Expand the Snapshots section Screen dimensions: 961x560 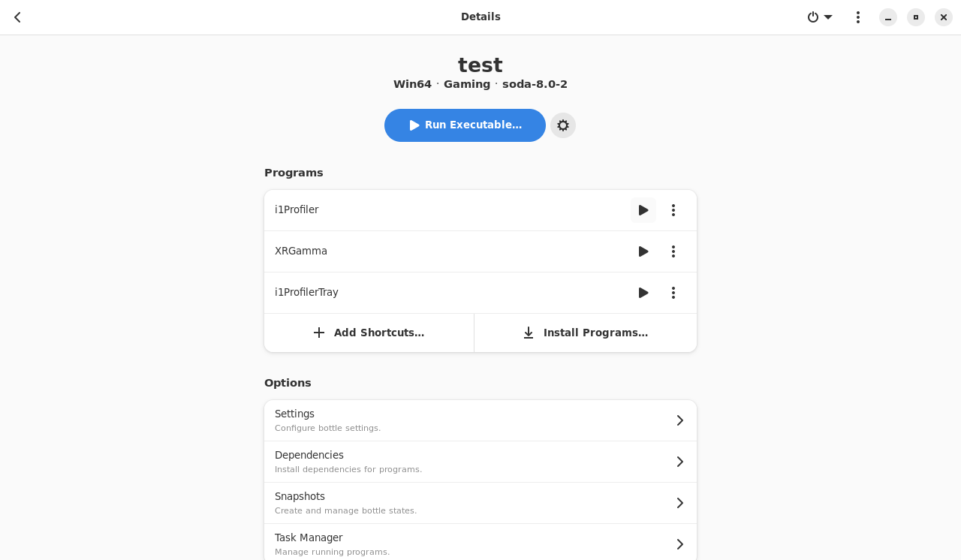tap(480, 503)
